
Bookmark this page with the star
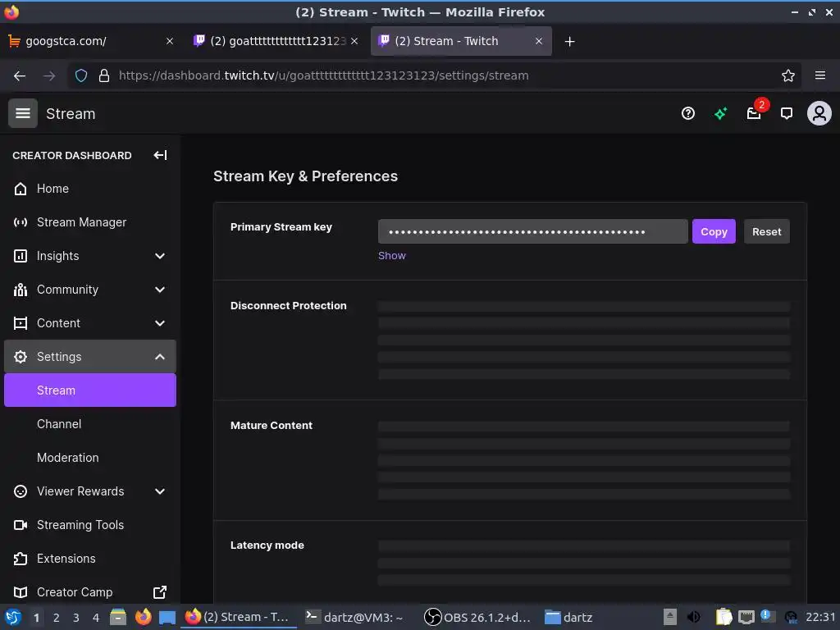tap(787, 75)
